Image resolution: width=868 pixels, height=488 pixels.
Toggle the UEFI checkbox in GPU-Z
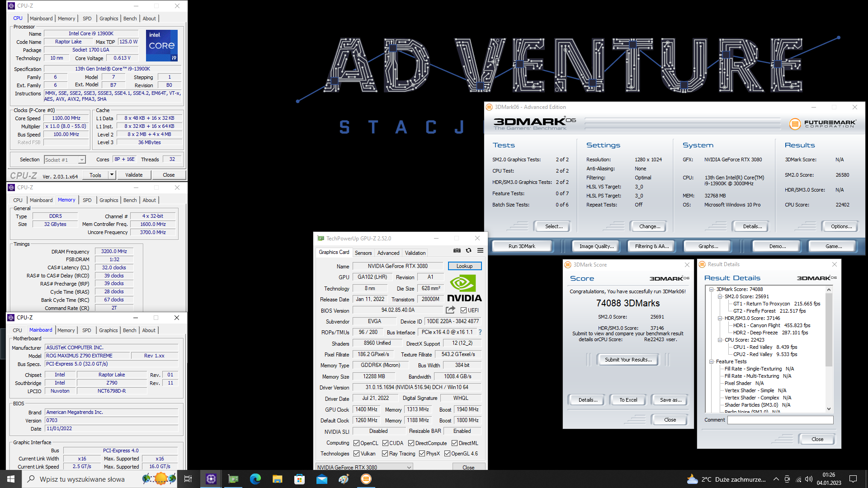coord(463,310)
